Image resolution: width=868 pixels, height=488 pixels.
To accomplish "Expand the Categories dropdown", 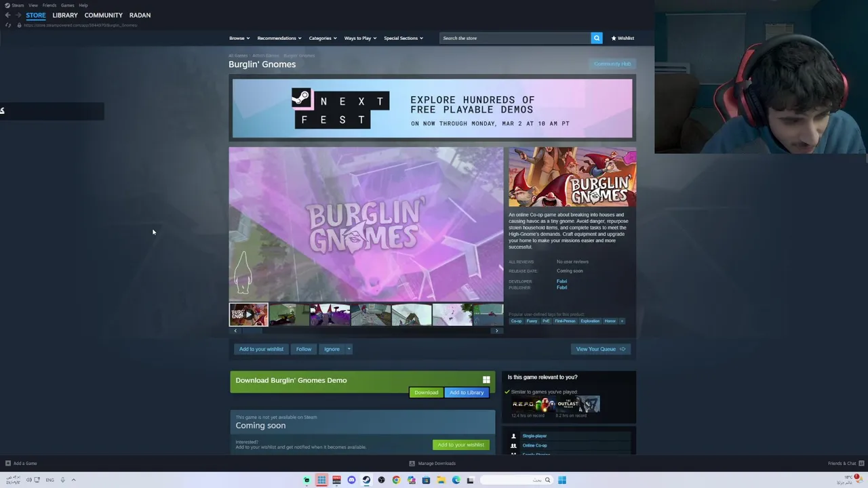I will [x=323, y=38].
